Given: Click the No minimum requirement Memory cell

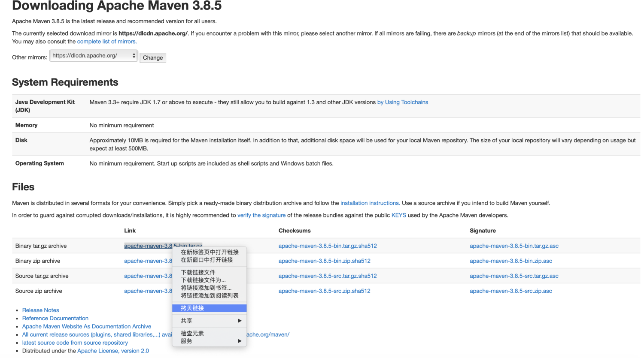Looking at the screenshot, I should pos(122,125).
